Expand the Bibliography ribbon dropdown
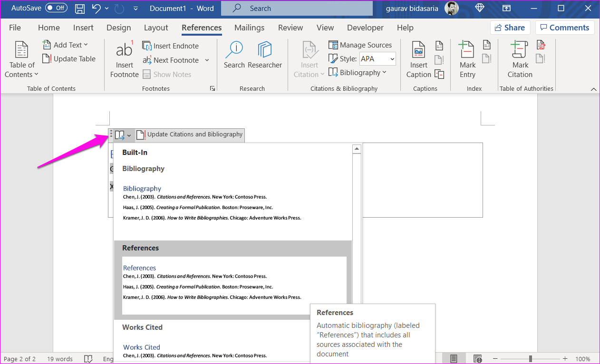 click(358, 73)
